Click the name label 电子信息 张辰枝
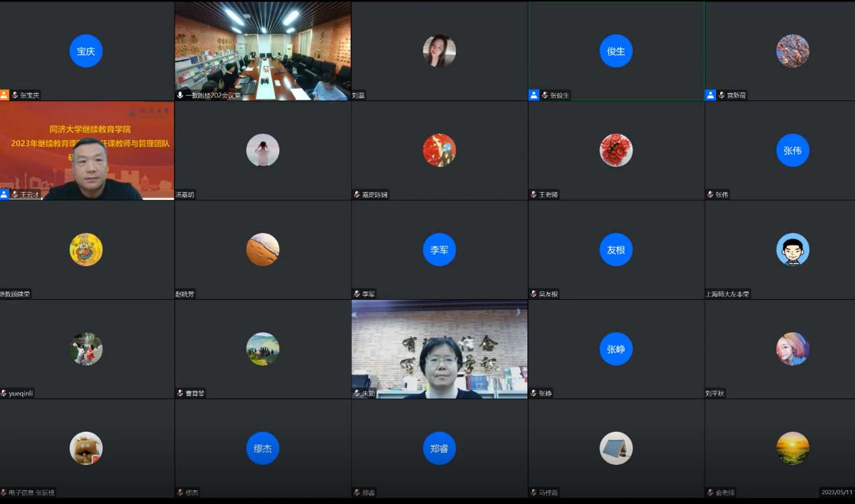This screenshot has height=504, width=855. pos(32,493)
